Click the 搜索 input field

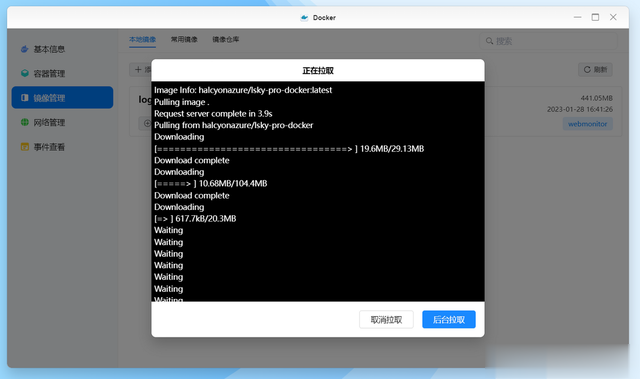(x=548, y=41)
